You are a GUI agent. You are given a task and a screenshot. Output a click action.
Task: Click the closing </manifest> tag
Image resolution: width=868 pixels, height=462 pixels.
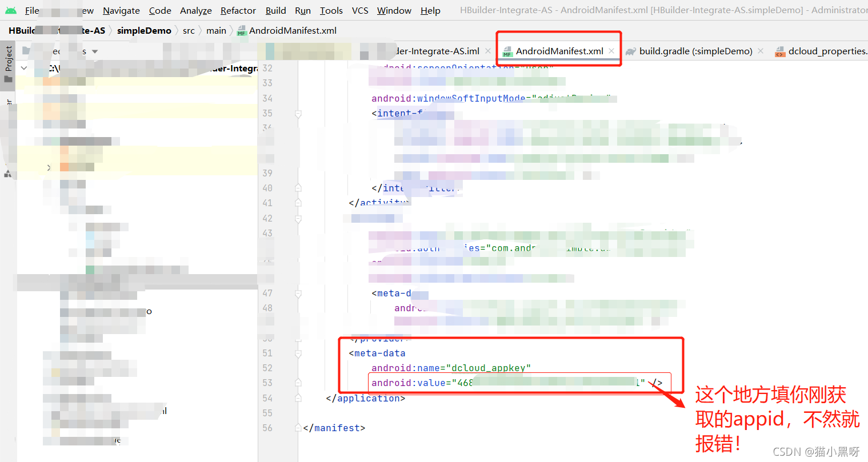(334, 428)
